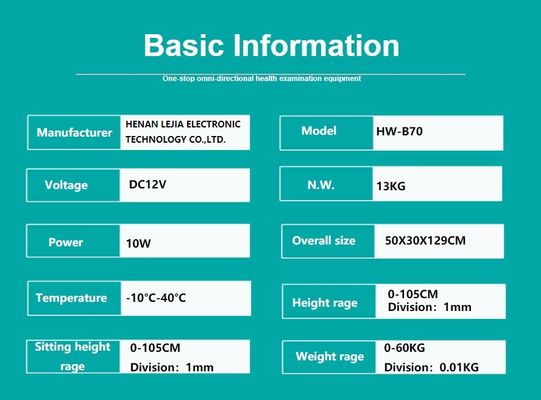Click the sitting height value "0-105CM Division: 1mm"

click(172, 357)
